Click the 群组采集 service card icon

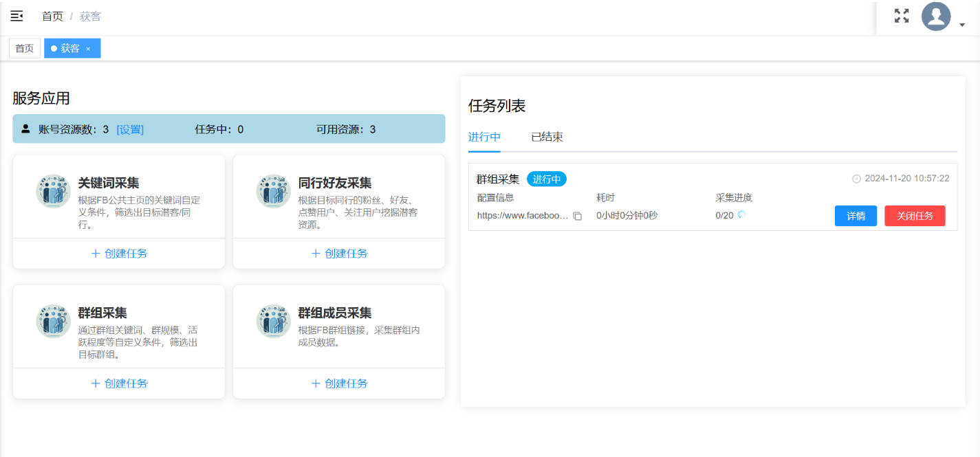tap(54, 321)
